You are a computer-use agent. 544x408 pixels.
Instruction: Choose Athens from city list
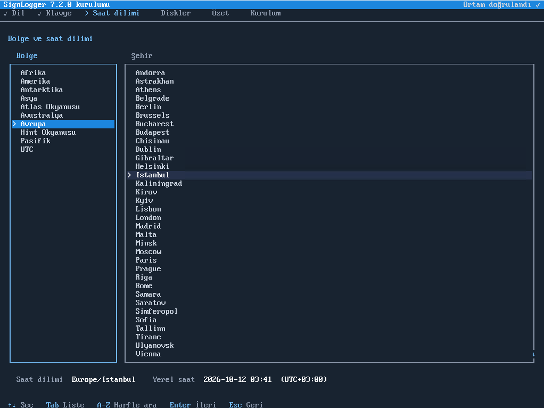pyautogui.click(x=330, y=90)
